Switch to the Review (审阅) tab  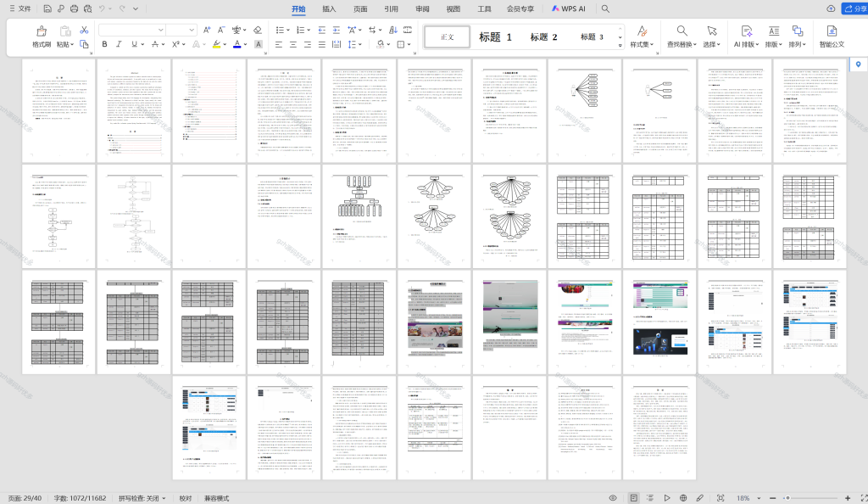point(422,8)
